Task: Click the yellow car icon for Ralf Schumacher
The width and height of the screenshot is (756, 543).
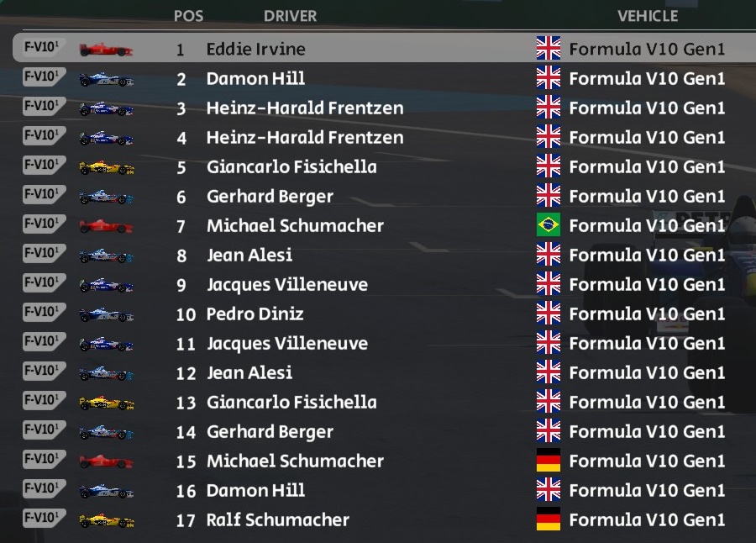Action: (x=107, y=520)
